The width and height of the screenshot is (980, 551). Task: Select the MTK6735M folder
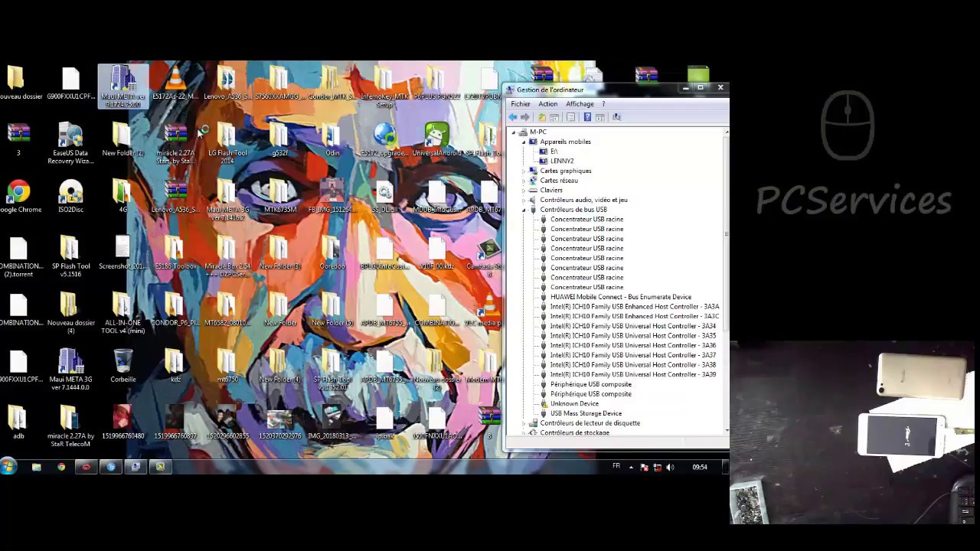pos(279,197)
